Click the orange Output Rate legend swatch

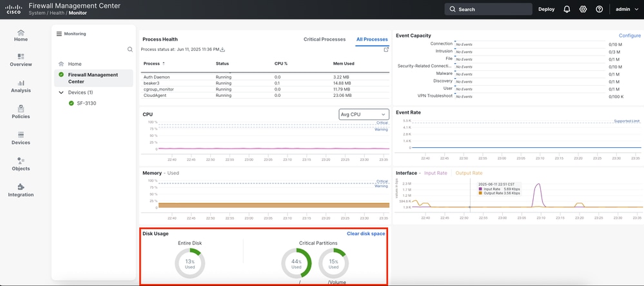[x=480, y=193]
